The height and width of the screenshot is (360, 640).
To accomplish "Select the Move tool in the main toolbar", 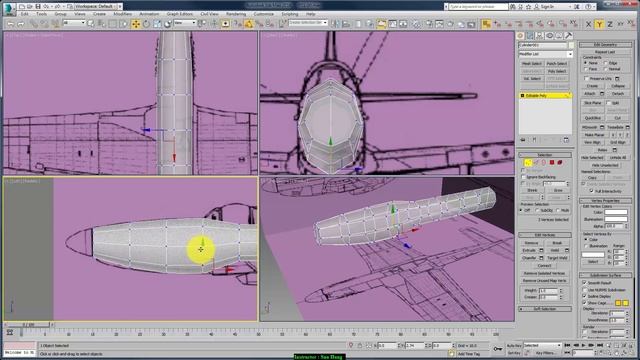I will click(136, 24).
